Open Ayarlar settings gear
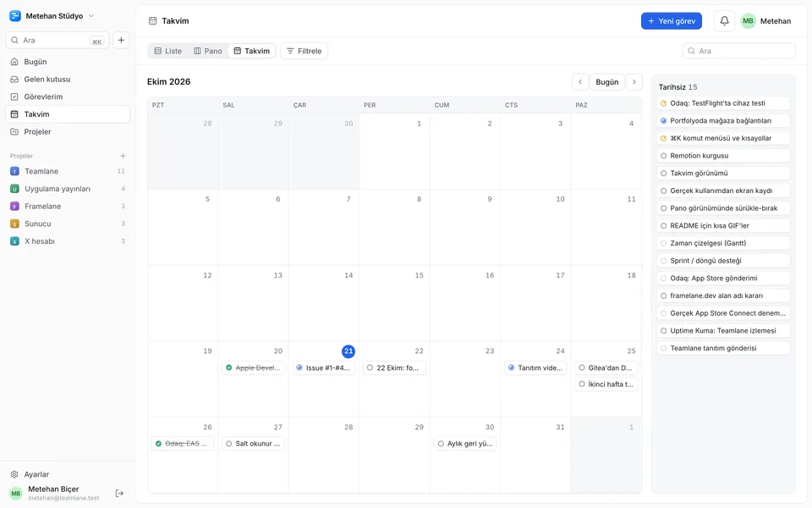 click(x=14, y=474)
